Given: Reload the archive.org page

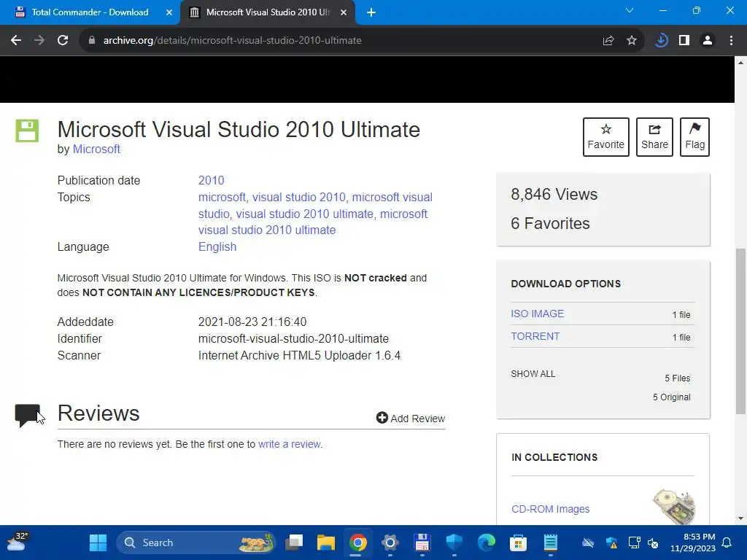Looking at the screenshot, I should point(63,41).
